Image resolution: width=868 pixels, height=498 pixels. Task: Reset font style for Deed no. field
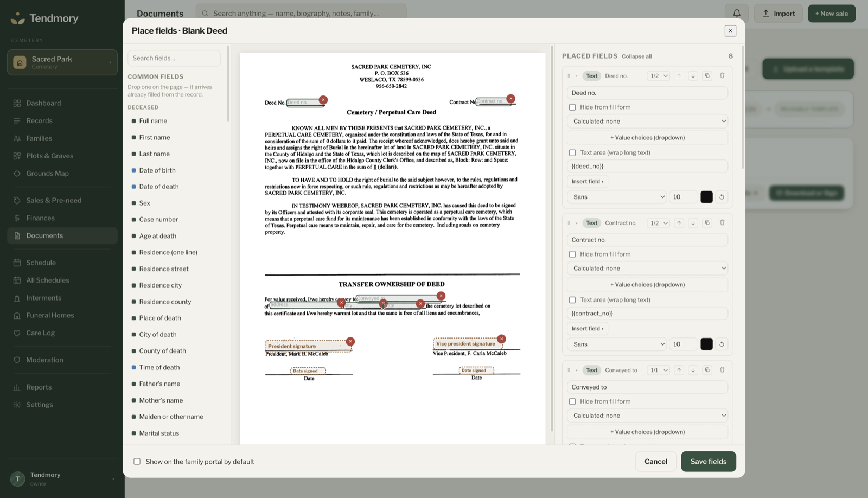pyautogui.click(x=722, y=197)
